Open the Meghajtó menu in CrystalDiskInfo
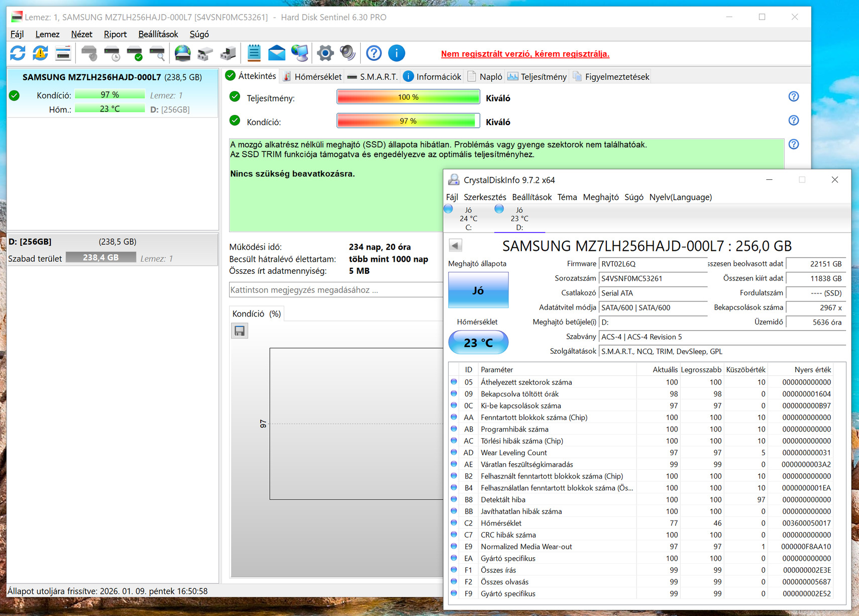 click(x=601, y=197)
